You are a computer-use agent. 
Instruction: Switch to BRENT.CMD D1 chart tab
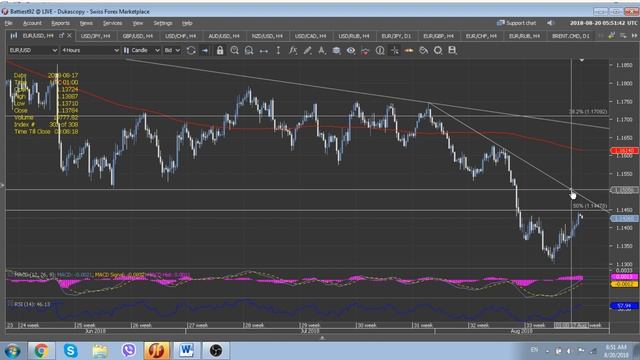tap(571, 36)
